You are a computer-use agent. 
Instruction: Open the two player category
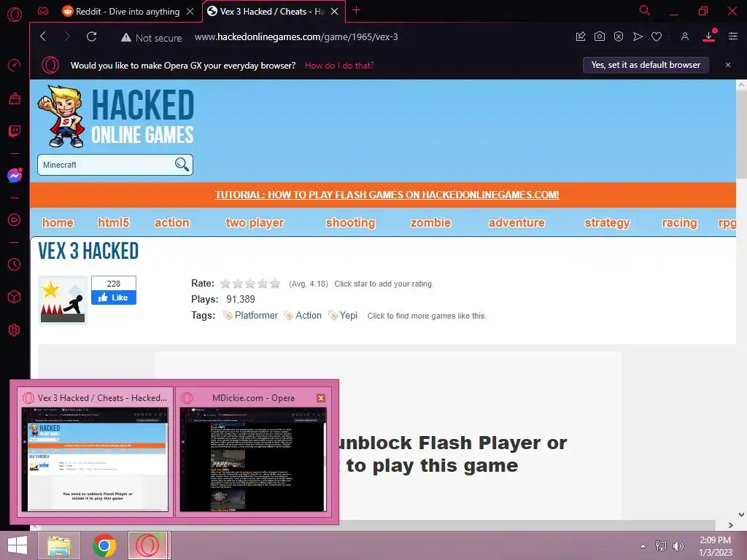255,222
